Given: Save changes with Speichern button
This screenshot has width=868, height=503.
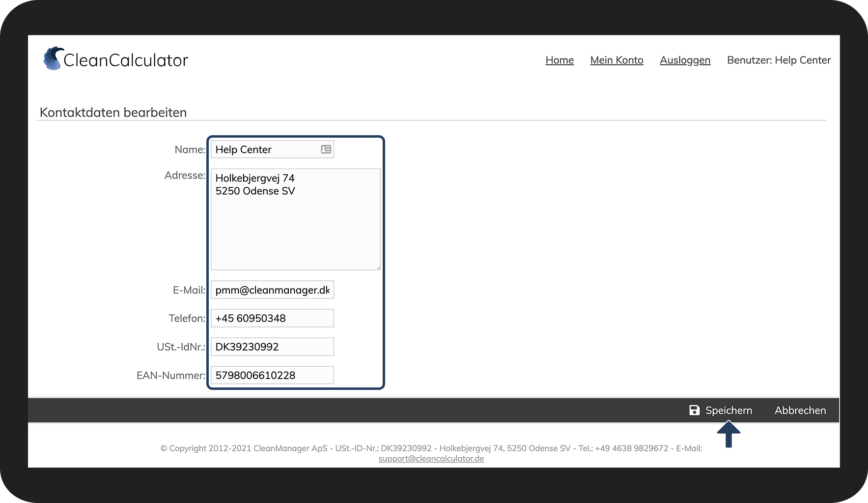Looking at the screenshot, I should click(721, 410).
